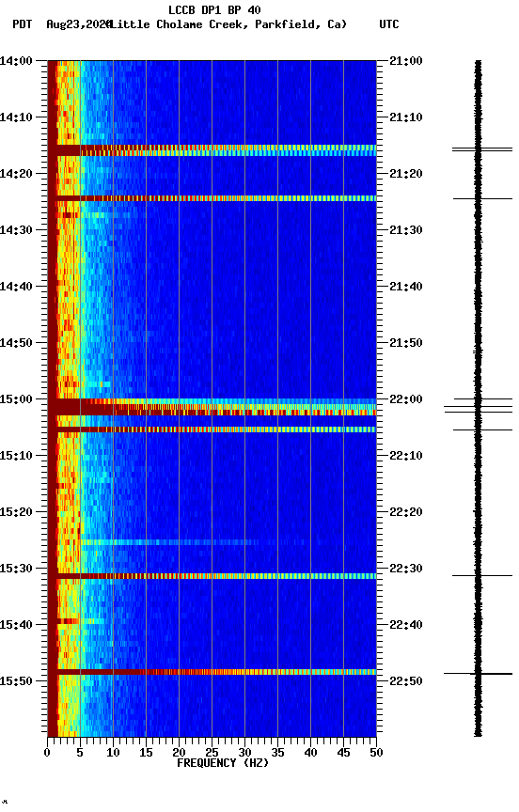Click the 14:00 PDT time label

[x=16, y=61]
